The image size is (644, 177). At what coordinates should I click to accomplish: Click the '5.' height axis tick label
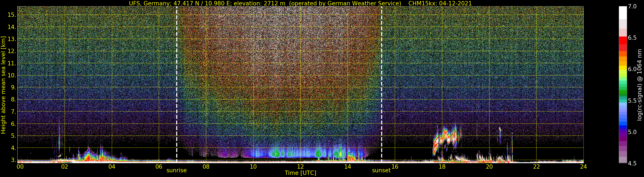13,136
